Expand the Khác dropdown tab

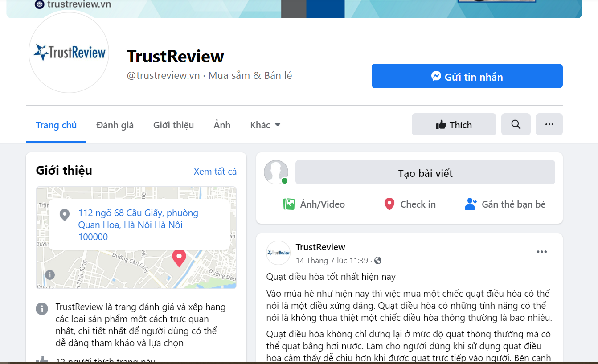tap(265, 125)
